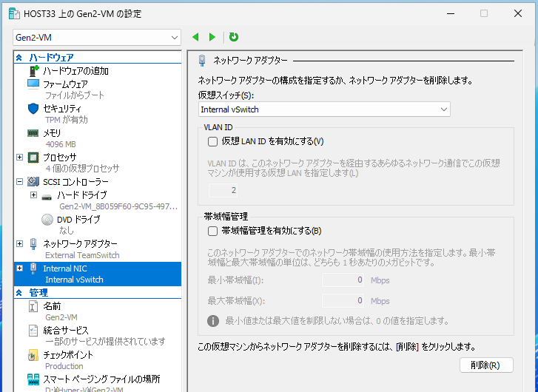
Task: Click the green forward navigation arrow
Action: click(212, 37)
